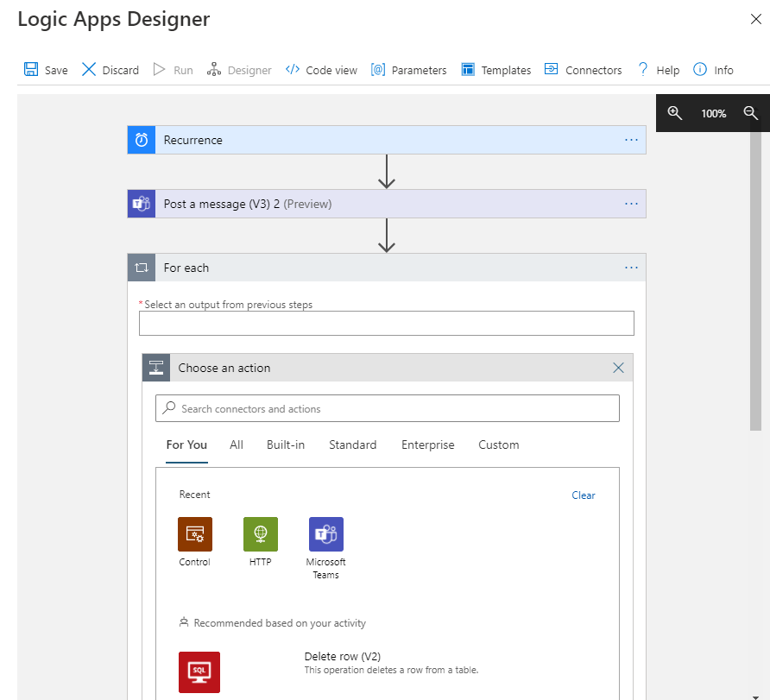Open the For each ellipsis menu
Image resolution: width=770 pixels, height=700 pixels.
pyautogui.click(x=632, y=268)
